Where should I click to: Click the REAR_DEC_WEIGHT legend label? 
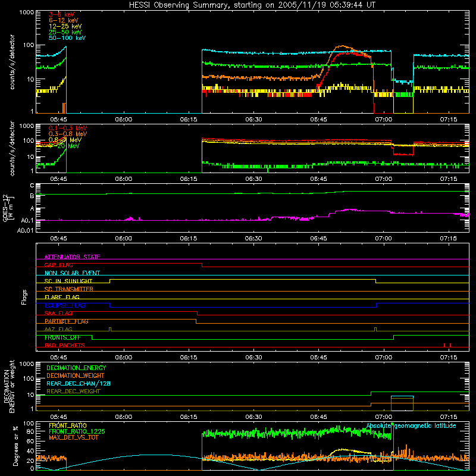tap(73, 392)
